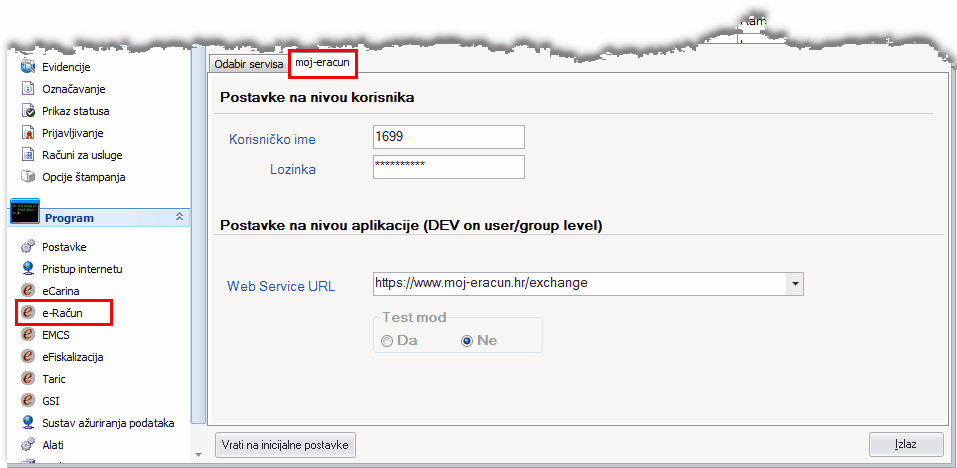Open Prijavljivanje entry
957x468 pixels.
73,133
